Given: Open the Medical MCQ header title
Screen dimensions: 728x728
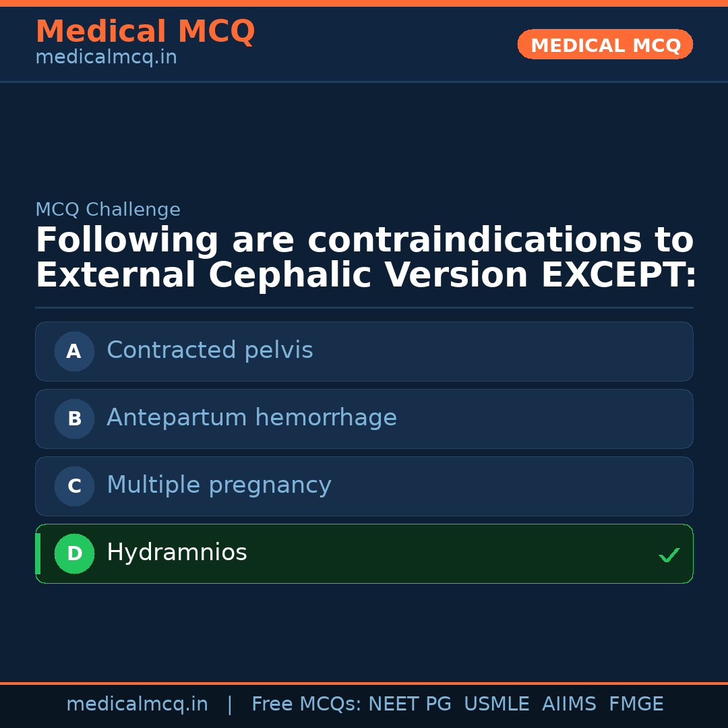Looking at the screenshot, I should [x=145, y=32].
